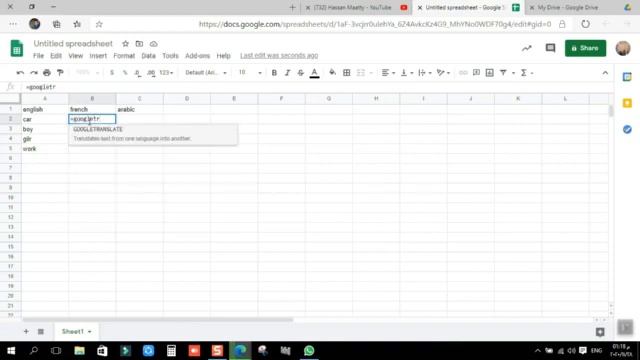Open the text color picker

tap(314, 73)
